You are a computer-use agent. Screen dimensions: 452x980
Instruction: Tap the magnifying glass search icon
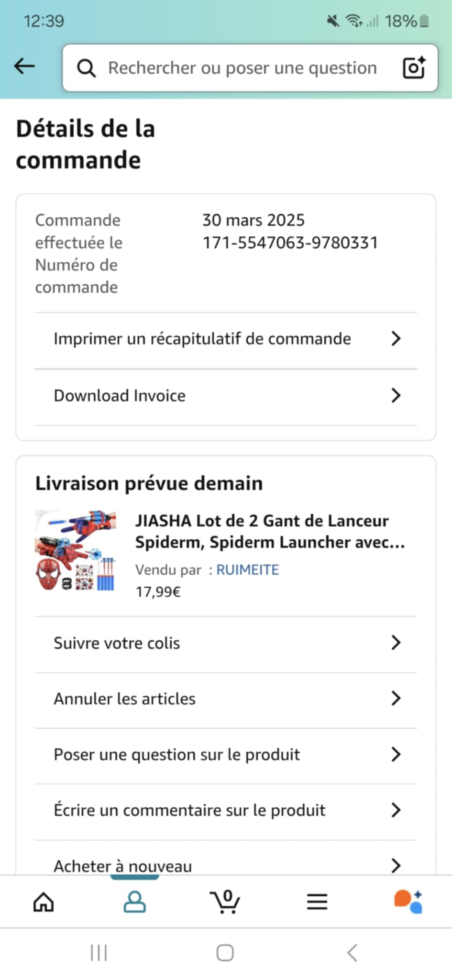(x=87, y=68)
